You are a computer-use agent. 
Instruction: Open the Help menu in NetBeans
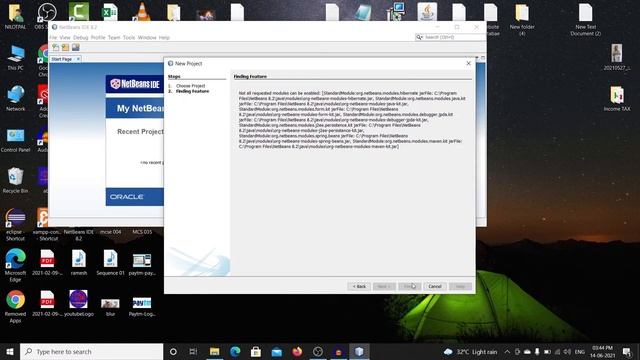coord(164,37)
